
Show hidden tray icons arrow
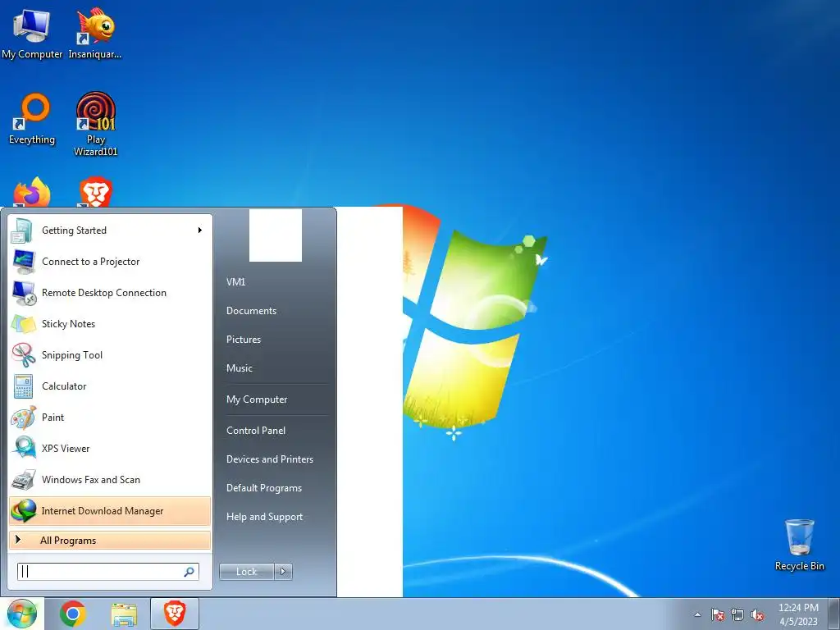697,614
